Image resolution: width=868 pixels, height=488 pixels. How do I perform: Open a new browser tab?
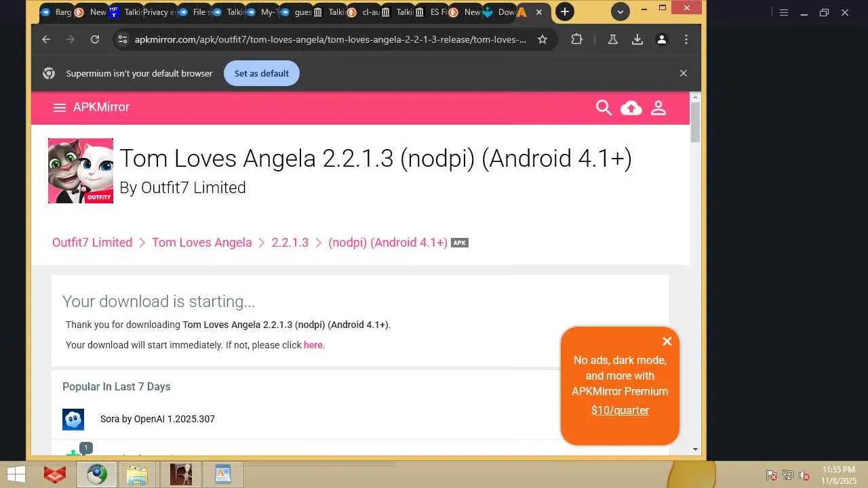(564, 12)
